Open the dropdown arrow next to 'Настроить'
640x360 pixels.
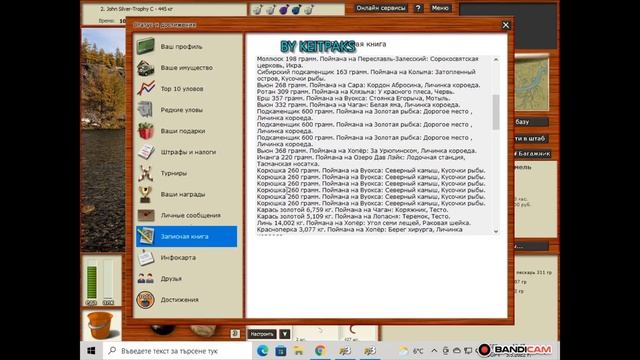284,334
